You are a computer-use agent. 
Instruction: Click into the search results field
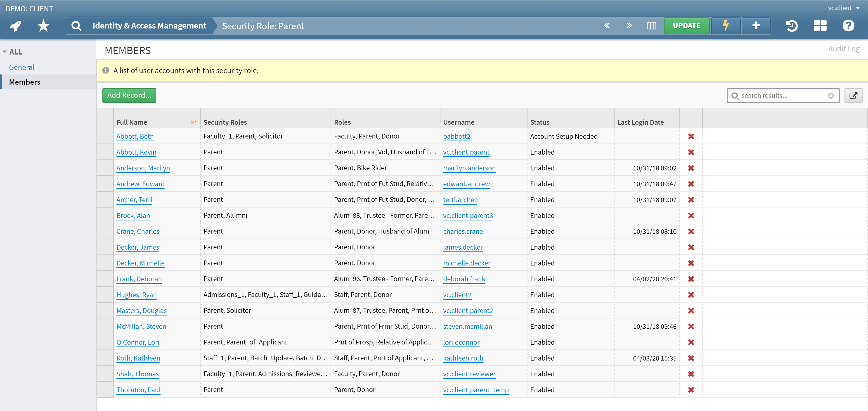point(783,96)
